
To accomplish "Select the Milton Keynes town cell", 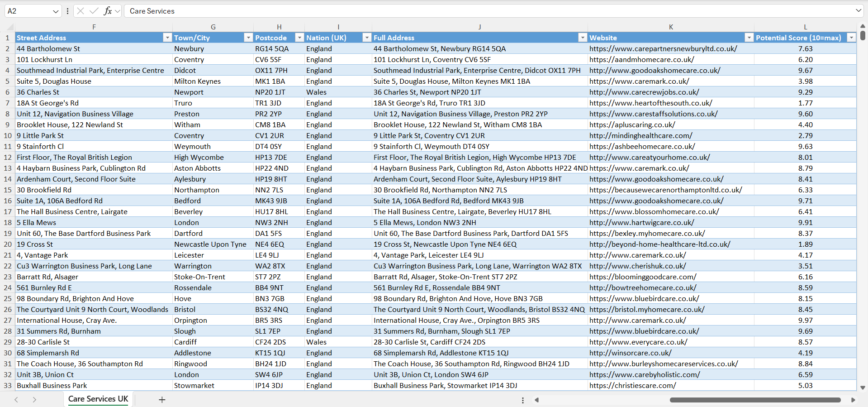I will coord(213,81).
